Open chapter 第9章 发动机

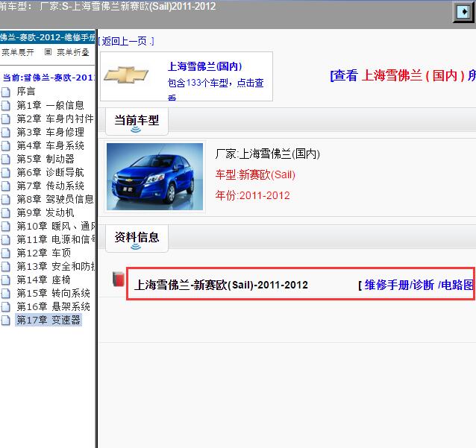[x=46, y=212]
